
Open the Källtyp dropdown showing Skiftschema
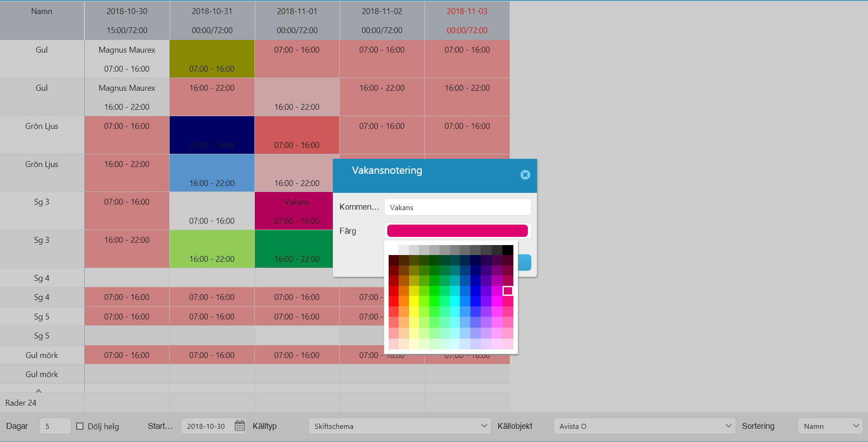(x=400, y=426)
